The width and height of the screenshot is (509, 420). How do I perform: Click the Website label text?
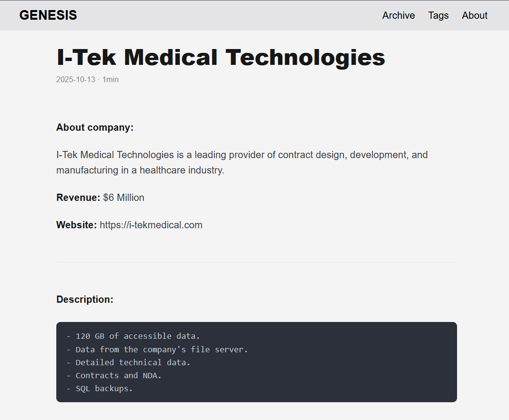tap(76, 225)
